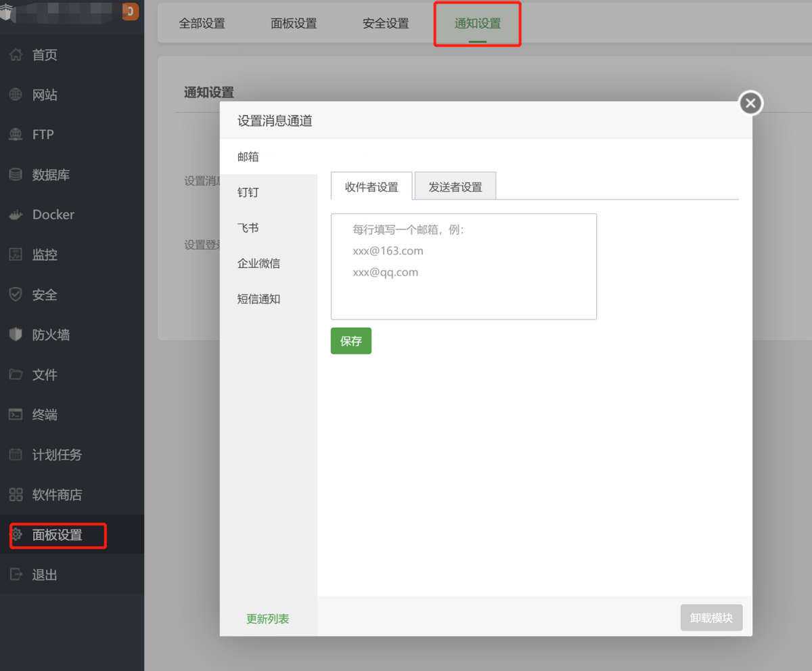Click the calendar icon beside 计划任务
Image resolution: width=812 pixels, height=671 pixels.
16,454
